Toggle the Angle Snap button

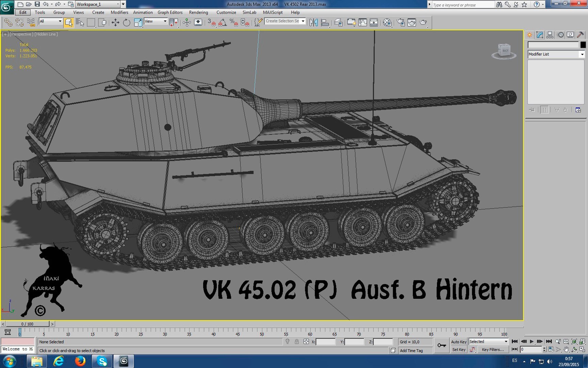tap(223, 23)
